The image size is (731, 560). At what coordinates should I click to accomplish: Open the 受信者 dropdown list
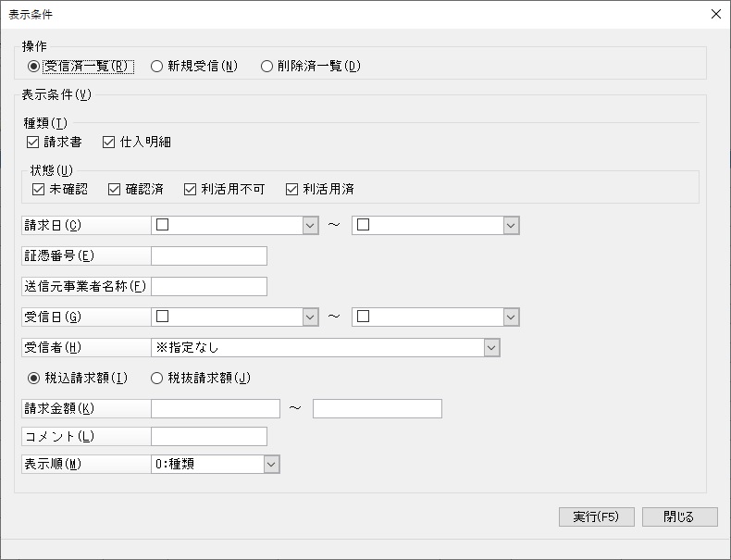[491, 347]
